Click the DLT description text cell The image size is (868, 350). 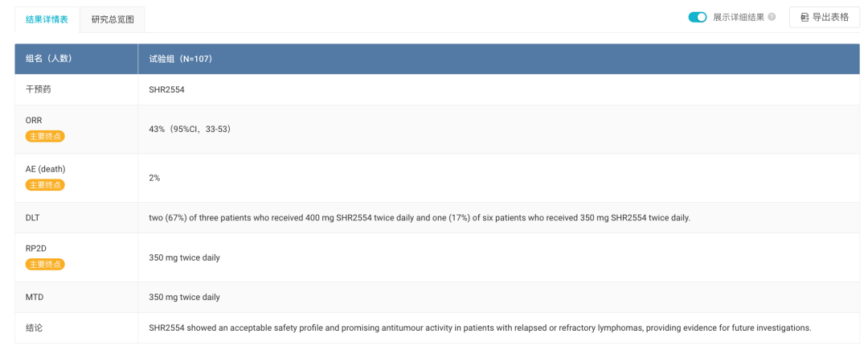point(420,217)
